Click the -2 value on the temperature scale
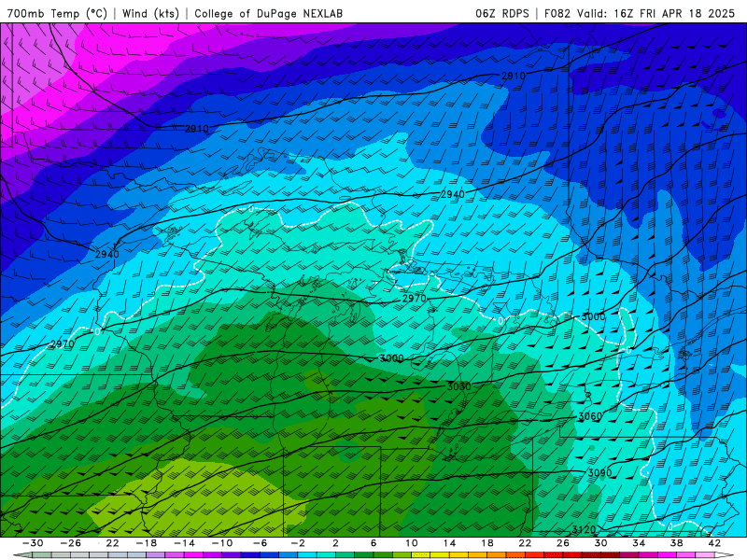The image size is (747, 560). (x=298, y=543)
